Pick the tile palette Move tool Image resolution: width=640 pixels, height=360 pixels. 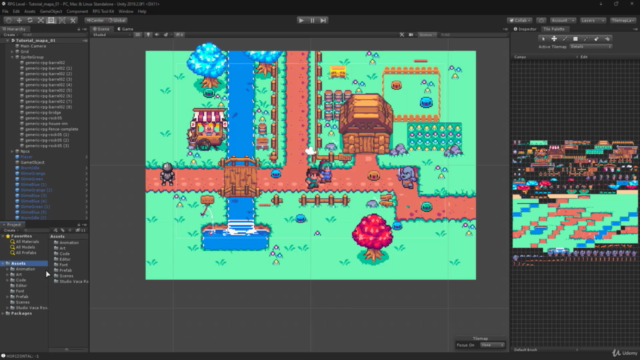pos(554,39)
